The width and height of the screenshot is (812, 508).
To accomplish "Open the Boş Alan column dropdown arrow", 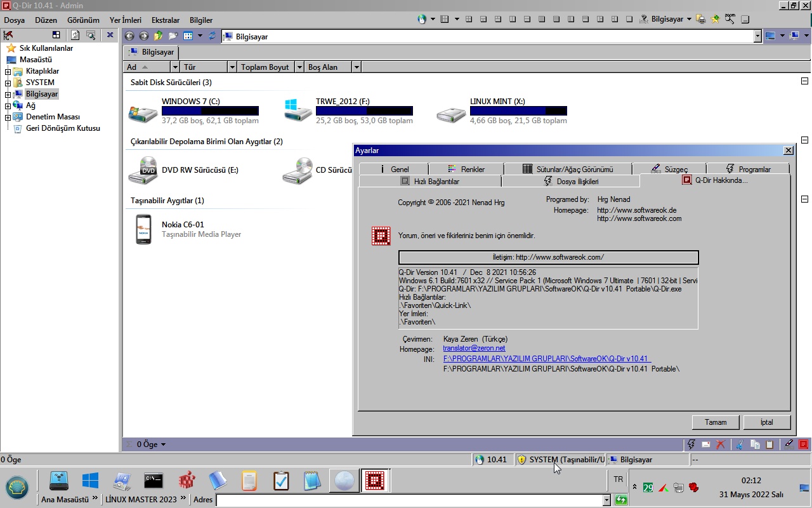I will pos(357,67).
